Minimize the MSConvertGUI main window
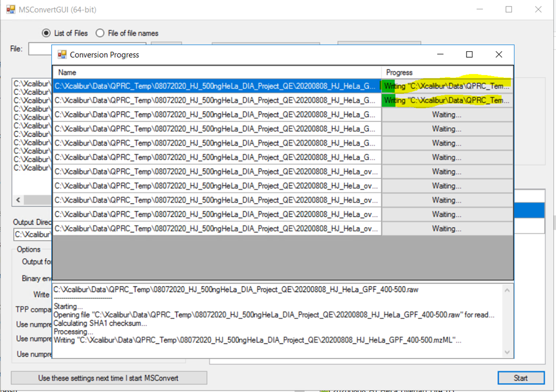Viewport: 556px width, 392px height. click(480, 10)
